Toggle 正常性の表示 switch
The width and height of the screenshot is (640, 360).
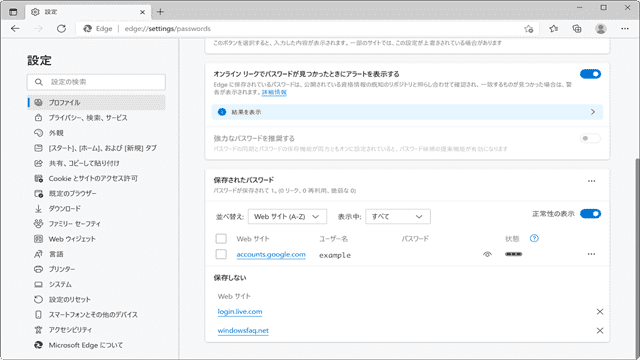(x=590, y=214)
